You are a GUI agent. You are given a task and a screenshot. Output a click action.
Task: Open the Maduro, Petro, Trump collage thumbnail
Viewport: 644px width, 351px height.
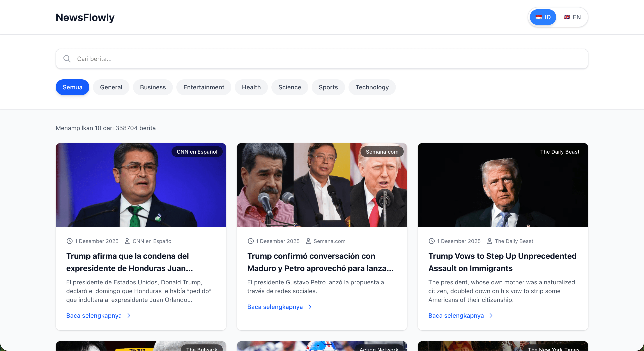322,185
